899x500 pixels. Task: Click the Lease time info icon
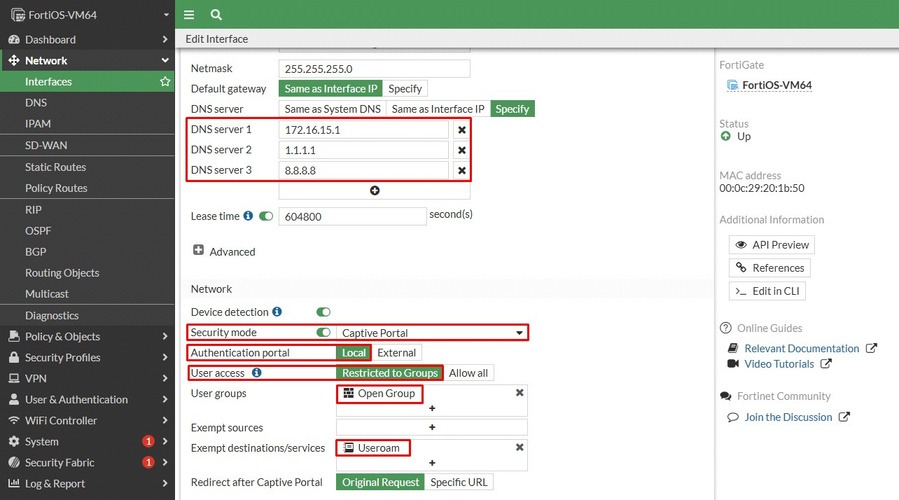[x=248, y=216]
